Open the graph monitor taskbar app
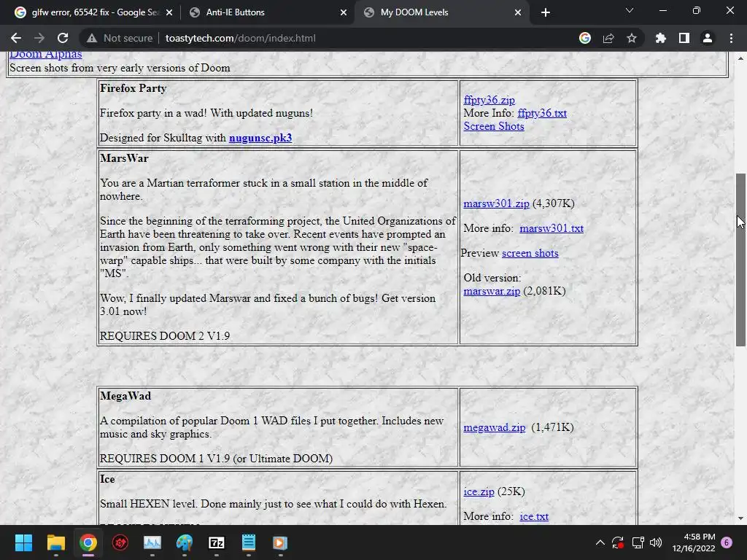 point(152,542)
